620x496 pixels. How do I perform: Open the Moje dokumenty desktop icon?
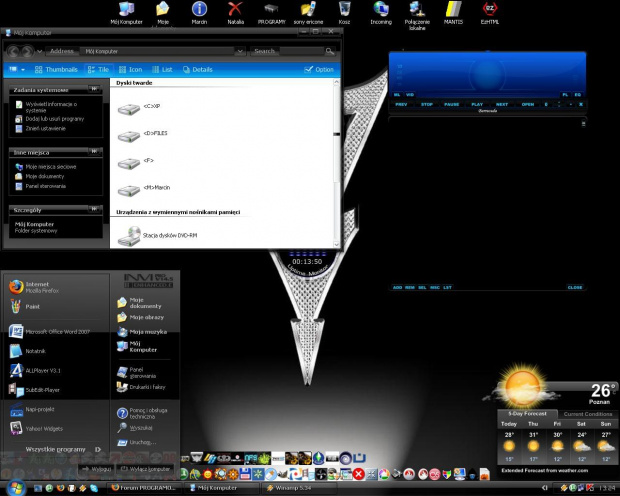pos(163,13)
